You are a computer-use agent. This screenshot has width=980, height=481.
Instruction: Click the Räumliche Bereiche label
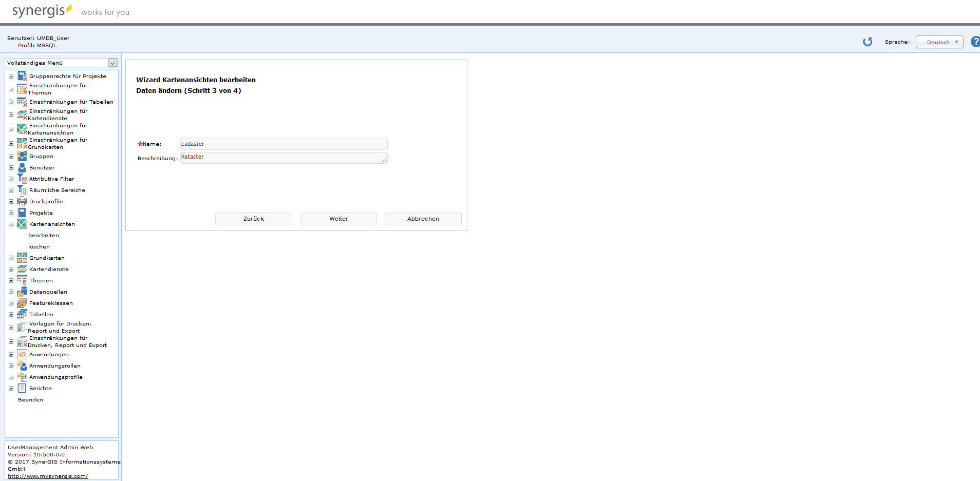pos(57,190)
